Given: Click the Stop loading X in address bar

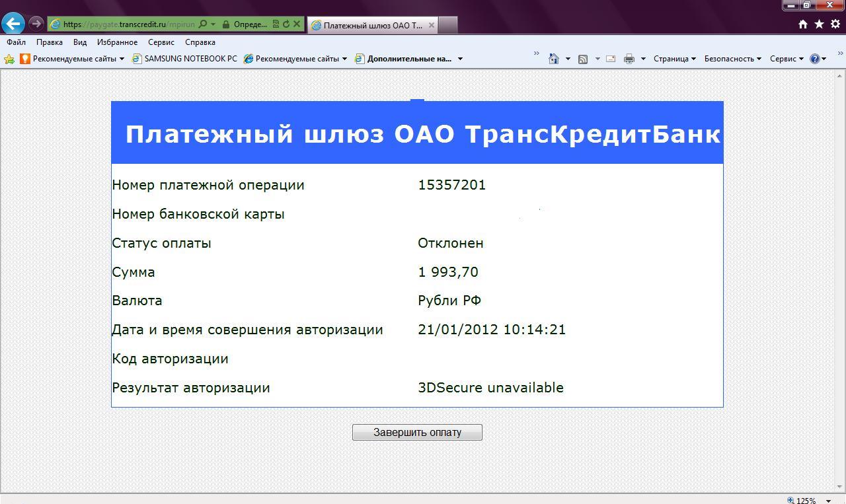Looking at the screenshot, I should click(297, 24).
